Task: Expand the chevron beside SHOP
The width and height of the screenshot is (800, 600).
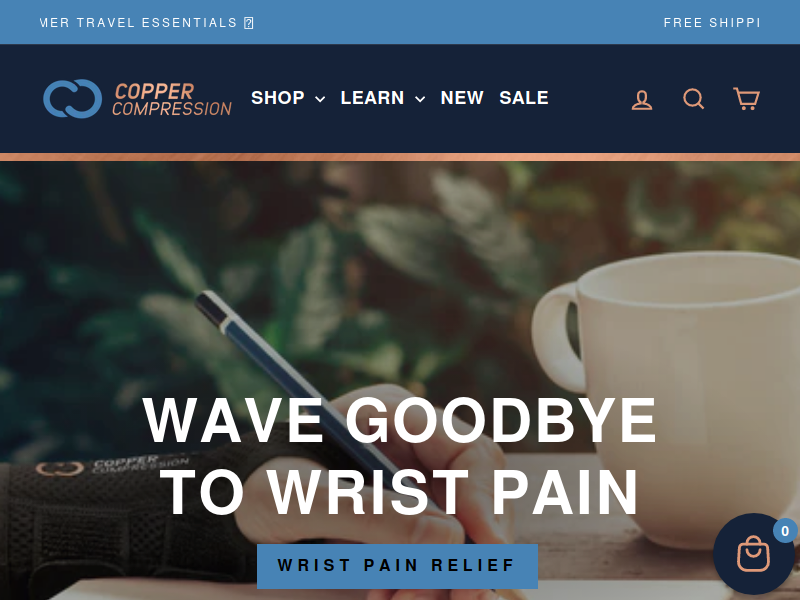Action: point(320,99)
